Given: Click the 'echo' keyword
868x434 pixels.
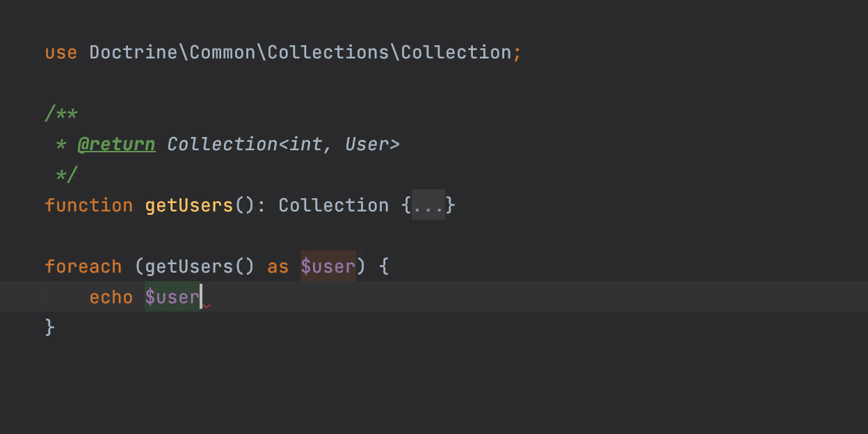Looking at the screenshot, I should 111,297.
